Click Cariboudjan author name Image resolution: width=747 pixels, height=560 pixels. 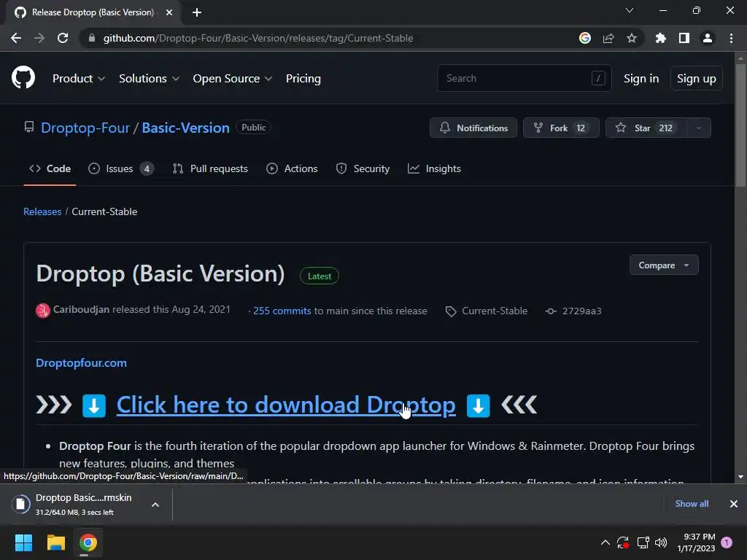[x=81, y=309]
